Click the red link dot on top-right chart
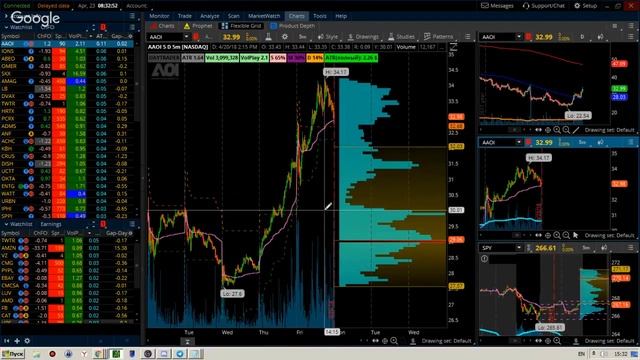This screenshot has width=640, height=360. click(528, 37)
